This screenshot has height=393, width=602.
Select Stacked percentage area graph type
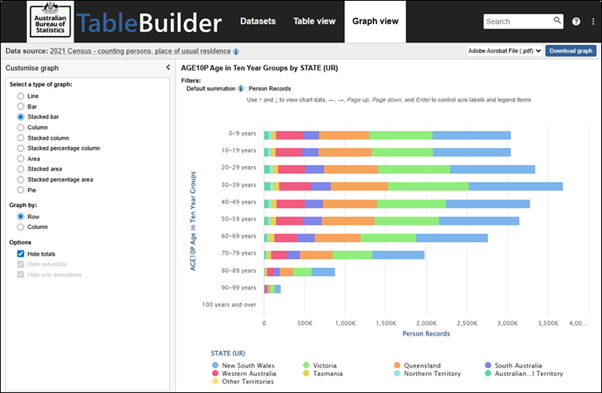[x=21, y=180]
